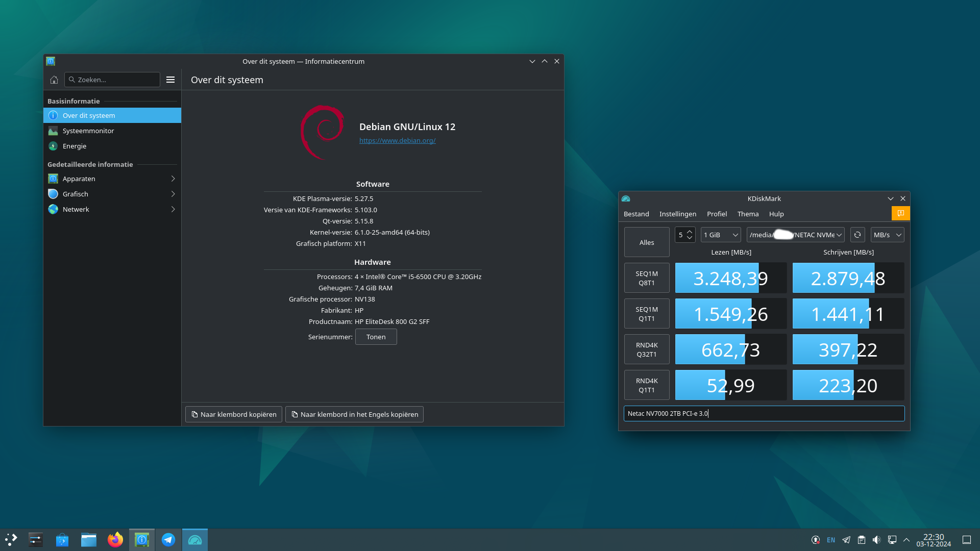This screenshot has width=980, height=551.
Task: Open the /media NETAC NVMe drive dropdown
Action: [x=795, y=235]
